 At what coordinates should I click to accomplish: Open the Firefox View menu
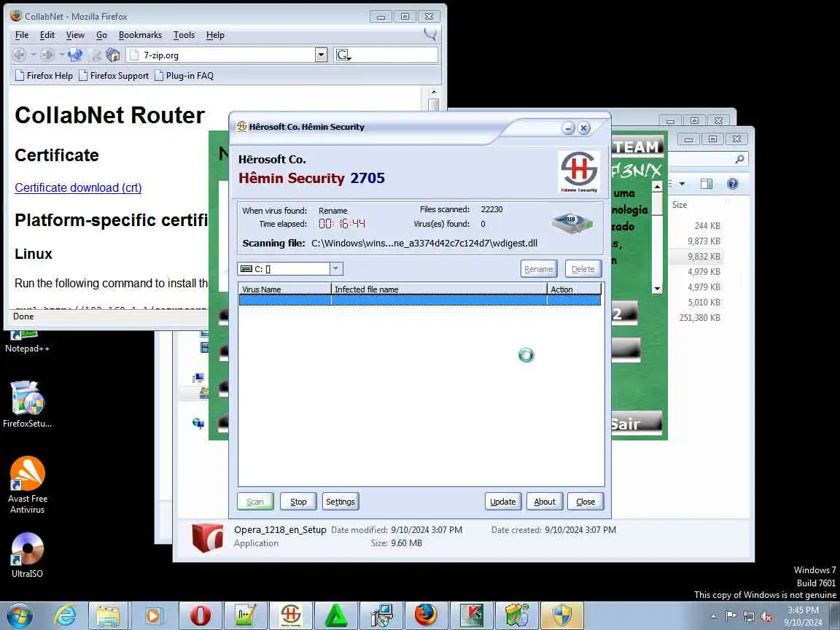tap(75, 35)
